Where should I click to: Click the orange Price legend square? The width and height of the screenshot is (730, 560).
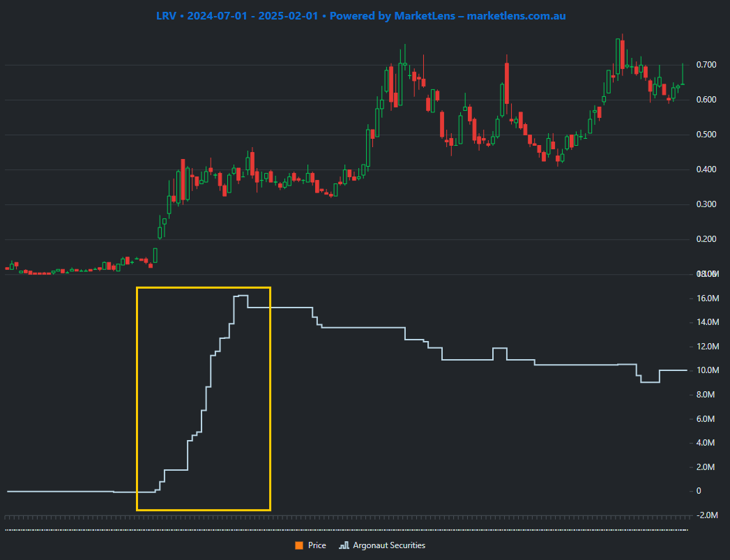299,545
